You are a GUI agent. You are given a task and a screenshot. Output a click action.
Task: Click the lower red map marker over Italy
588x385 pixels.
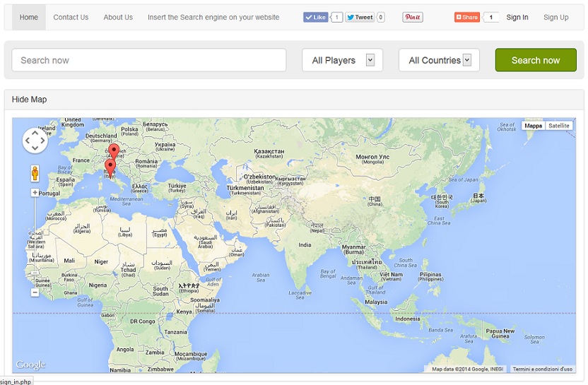[110, 167]
